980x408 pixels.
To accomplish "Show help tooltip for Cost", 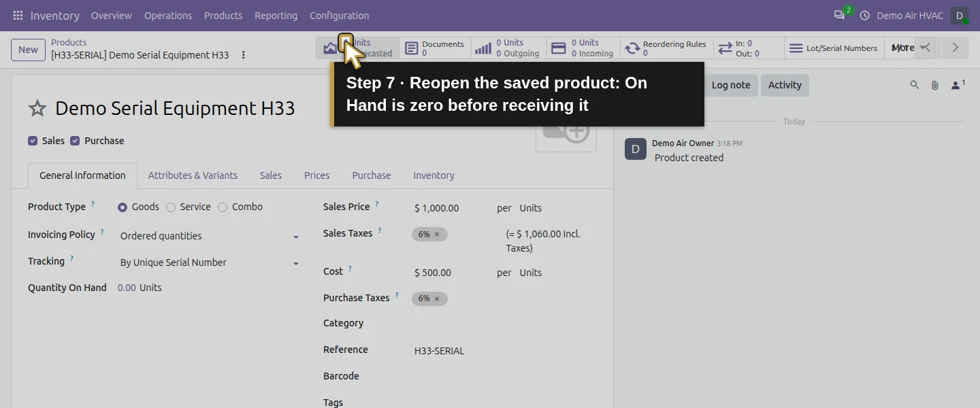I will point(350,269).
